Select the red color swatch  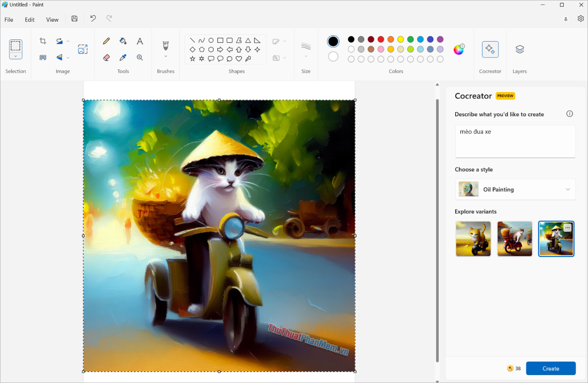point(381,39)
